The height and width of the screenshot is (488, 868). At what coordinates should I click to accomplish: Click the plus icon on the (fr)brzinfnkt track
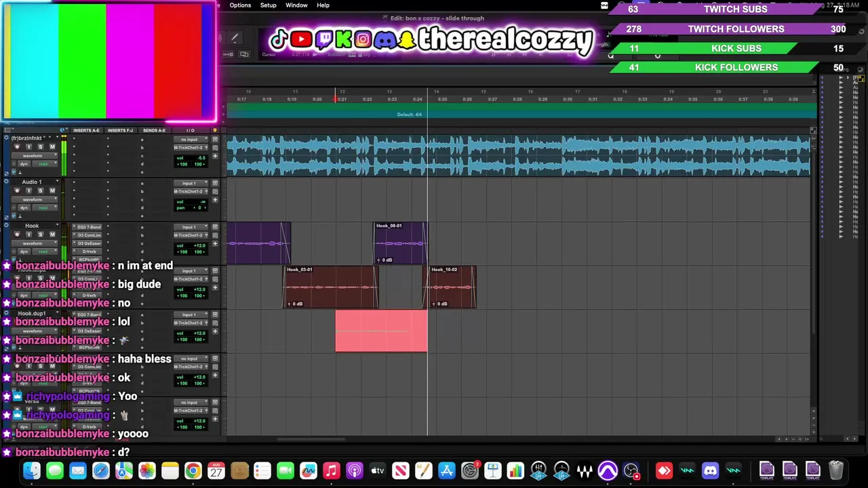(215, 156)
